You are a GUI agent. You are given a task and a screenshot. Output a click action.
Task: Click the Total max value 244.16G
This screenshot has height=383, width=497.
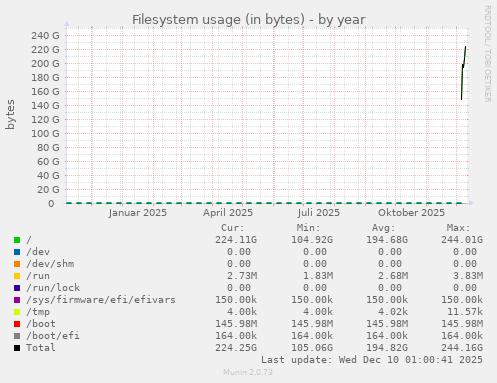pos(462,348)
